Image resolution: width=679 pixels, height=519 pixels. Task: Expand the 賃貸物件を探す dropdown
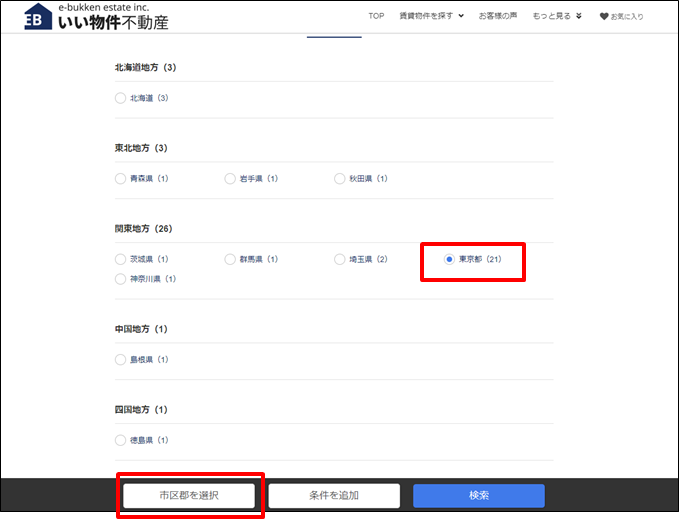[x=431, y=16]
